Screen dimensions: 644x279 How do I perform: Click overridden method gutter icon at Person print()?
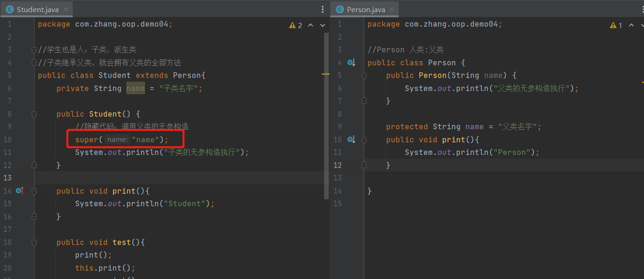(x=351, y=139)
